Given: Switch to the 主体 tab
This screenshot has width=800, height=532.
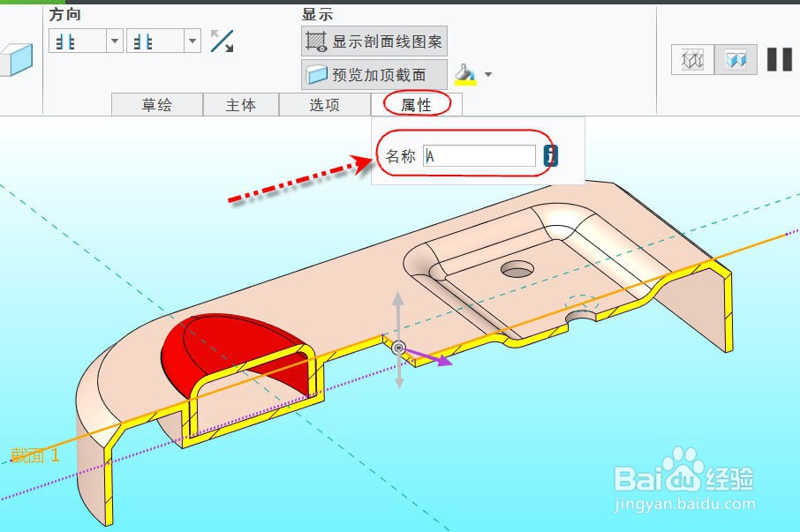Looking at the screenshot, I should point(241,104).
